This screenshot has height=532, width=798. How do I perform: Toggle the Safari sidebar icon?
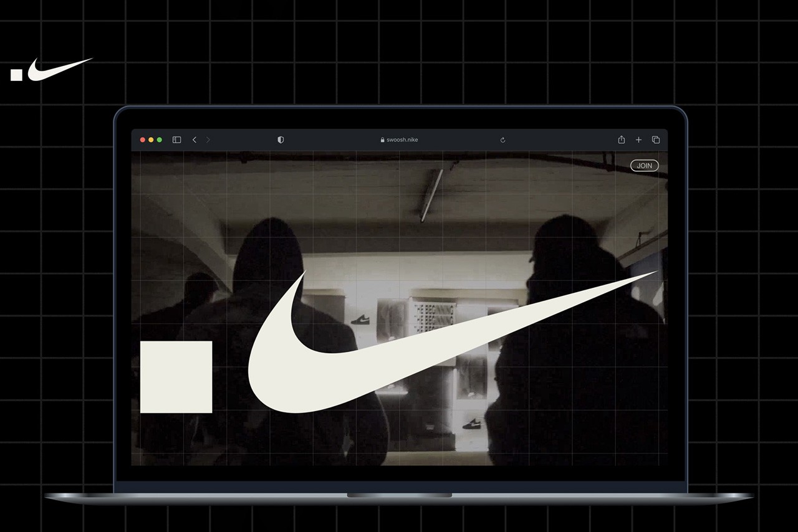pyautogui.click(x=176, y=140)
